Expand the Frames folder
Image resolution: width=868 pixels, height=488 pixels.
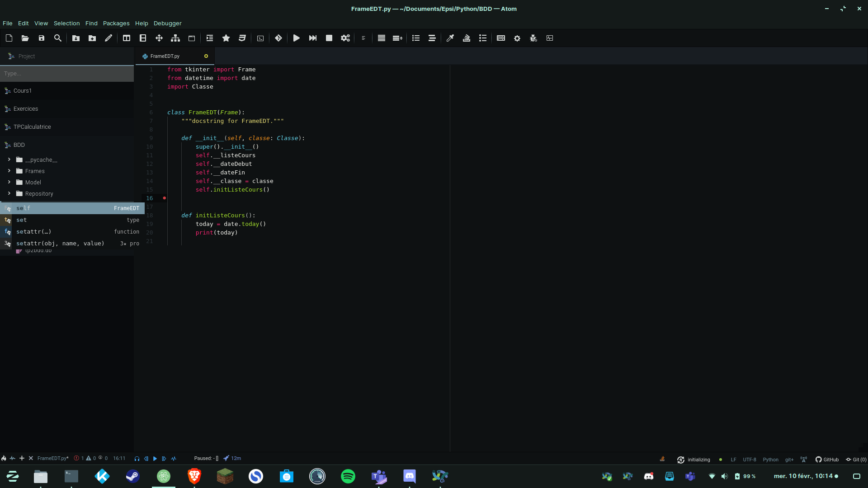[x=8, y=171]
